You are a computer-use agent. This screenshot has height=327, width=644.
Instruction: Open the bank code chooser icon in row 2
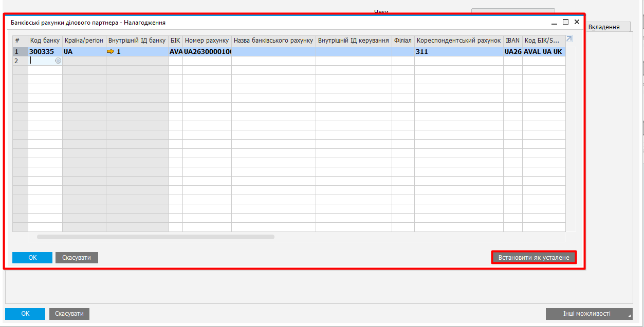pyautogui.click(x=58, y=61)
